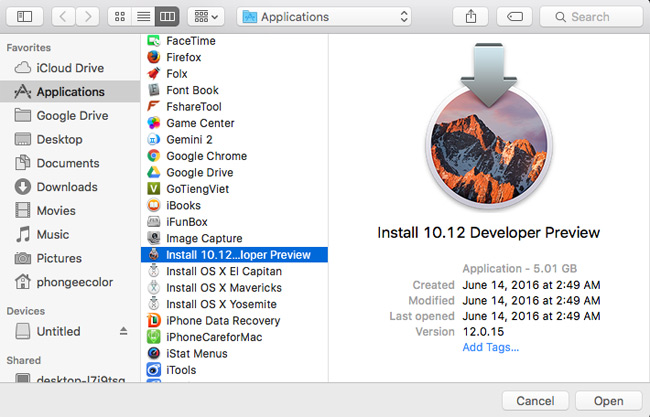Open the item arrangement dropdown
Image resolution: width=650 pixels, height=417 pixels.
point(206,17)
